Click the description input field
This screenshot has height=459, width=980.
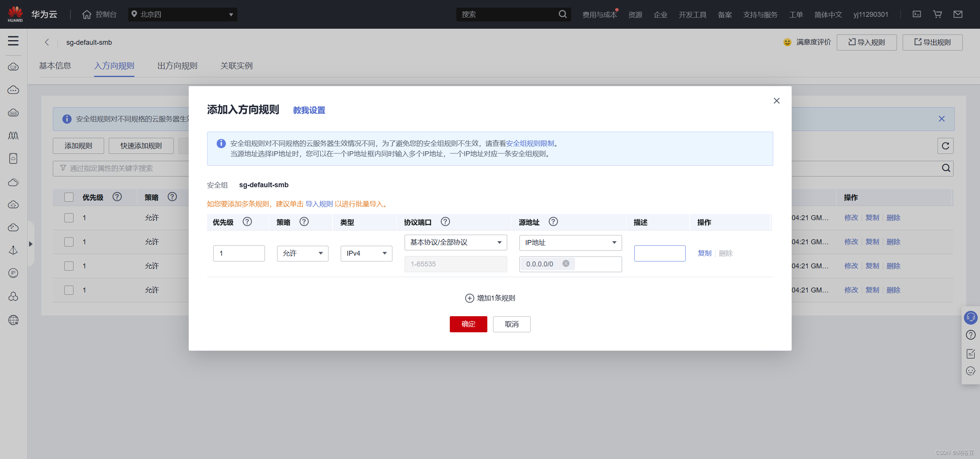click(x=660, y=253)
